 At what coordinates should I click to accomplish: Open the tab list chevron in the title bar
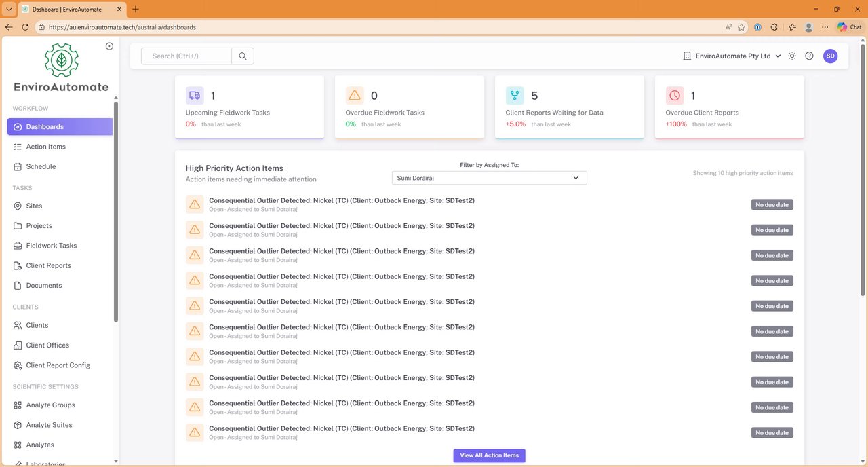[x=9, y=10]
